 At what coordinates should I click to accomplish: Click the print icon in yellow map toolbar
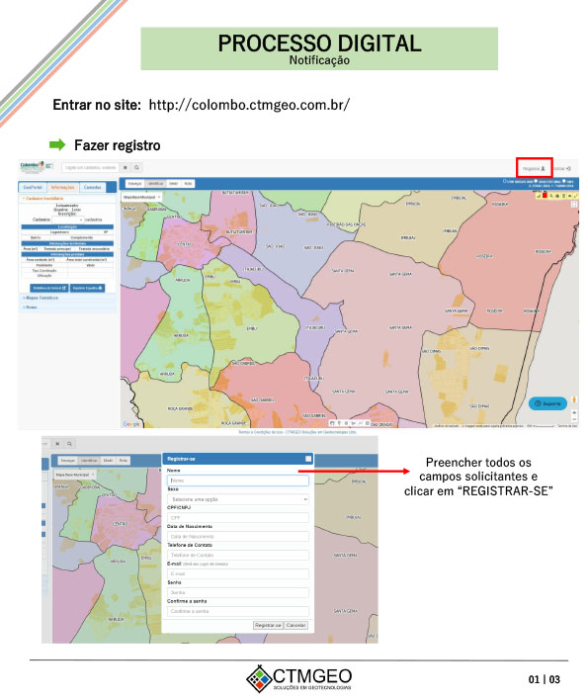(x=557, y=196)
